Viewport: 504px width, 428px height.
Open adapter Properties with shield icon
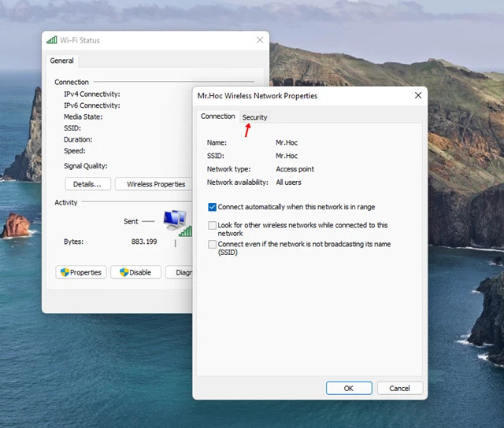[81, 272]
